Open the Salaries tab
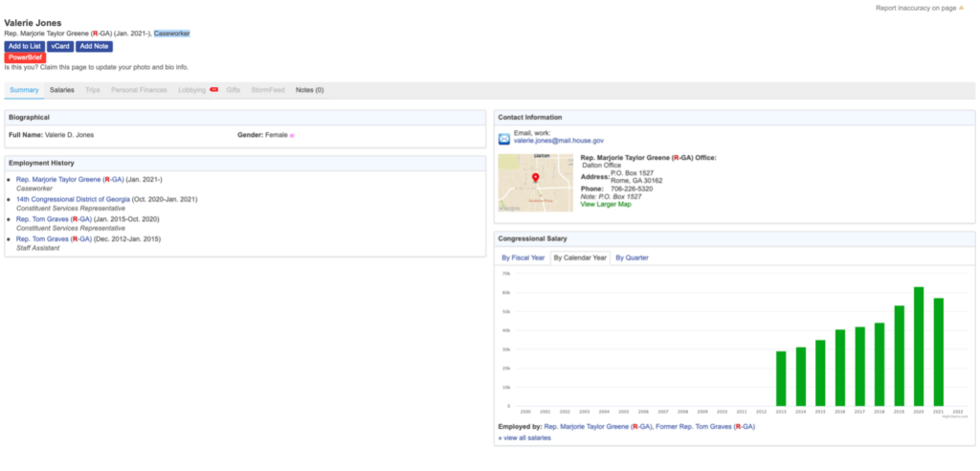Image resolution: width=980 pixels, height=471 pixels. [x=62, y=90]
